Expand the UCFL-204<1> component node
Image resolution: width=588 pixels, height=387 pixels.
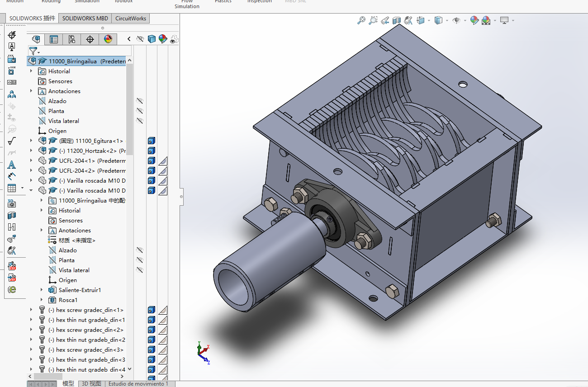(x=31, y=160)
